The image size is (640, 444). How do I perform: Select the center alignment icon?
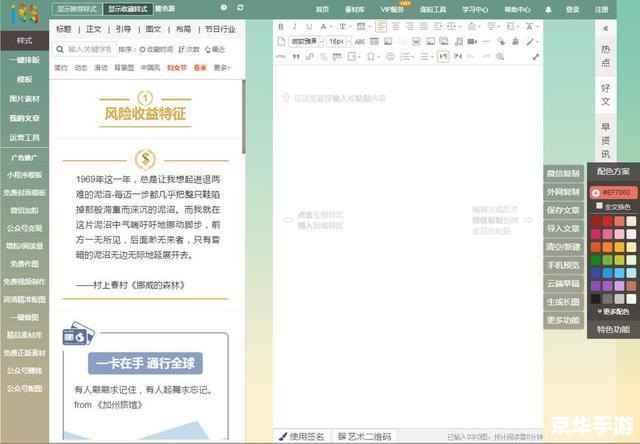[x=396, y=27]
